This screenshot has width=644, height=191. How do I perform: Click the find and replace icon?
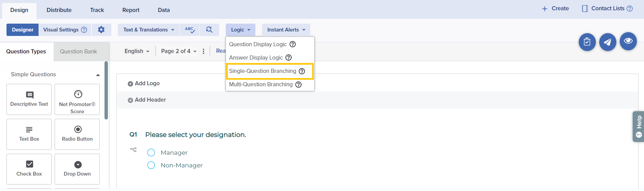click(209, 30)
